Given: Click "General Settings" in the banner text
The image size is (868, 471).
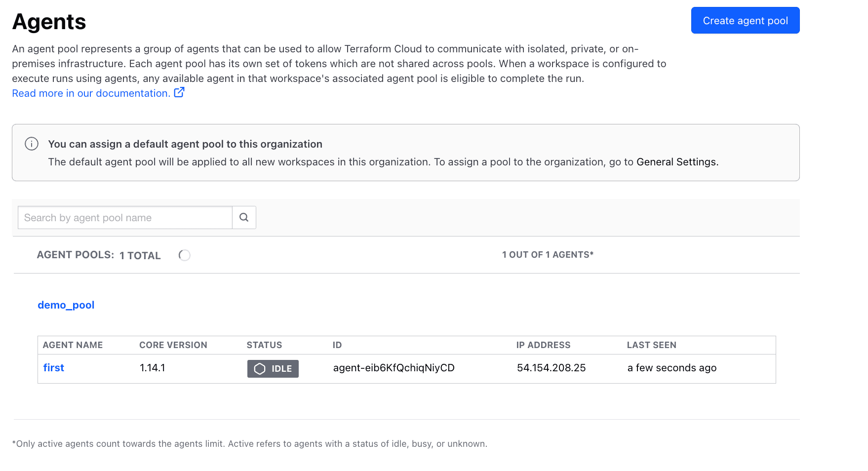Looking at the screenshot, I should 676,161.
